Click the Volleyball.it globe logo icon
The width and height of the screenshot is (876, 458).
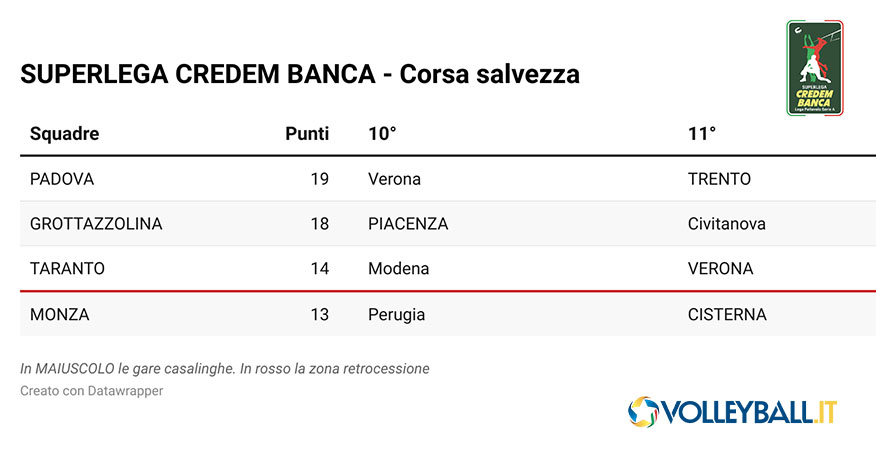click(x=643, y=412)
